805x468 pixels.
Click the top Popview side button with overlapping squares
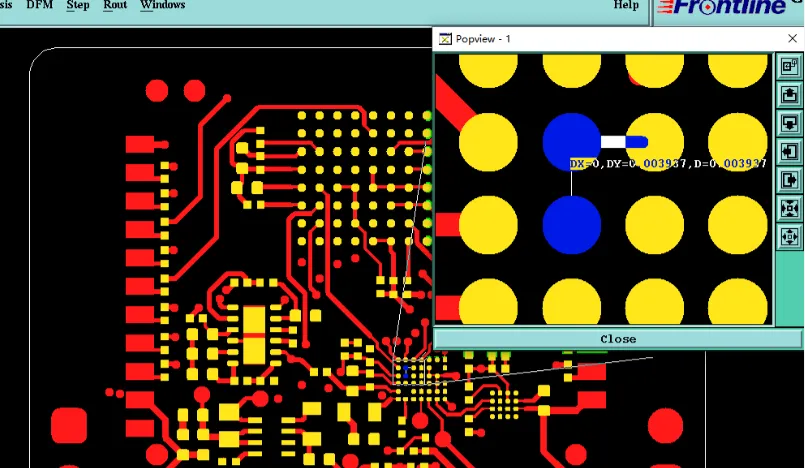(x=789, y=66)
